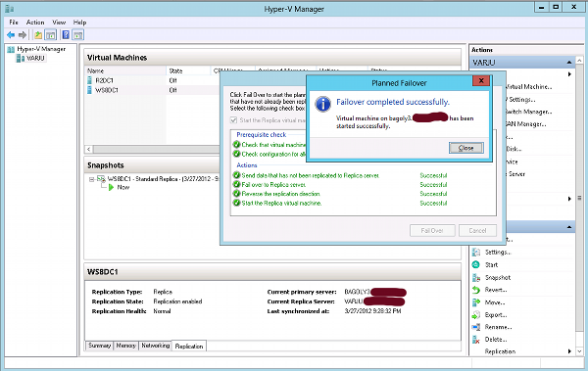Click Close in Planned Failover message
The height and width of the screenshot is (371, 588).
click(x=466, y=148)
